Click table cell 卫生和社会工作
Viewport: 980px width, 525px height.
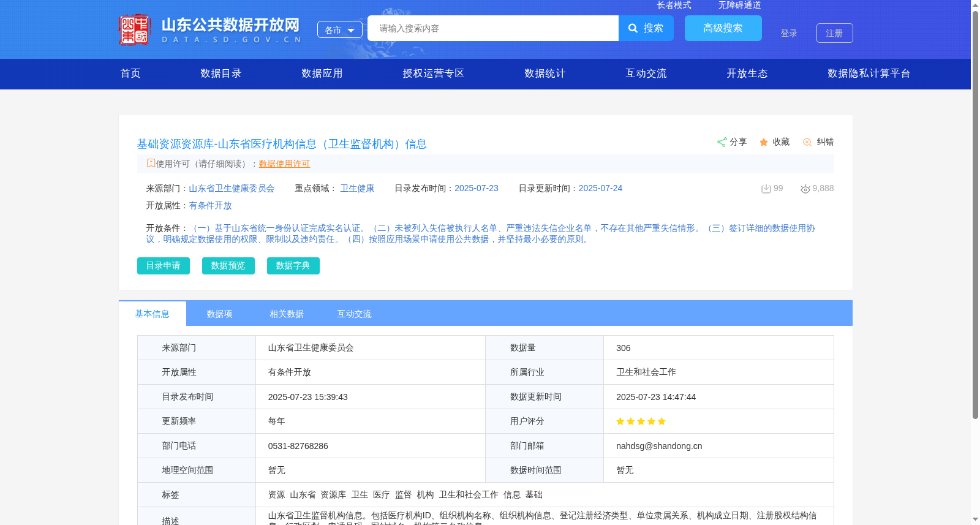point(718,372)
